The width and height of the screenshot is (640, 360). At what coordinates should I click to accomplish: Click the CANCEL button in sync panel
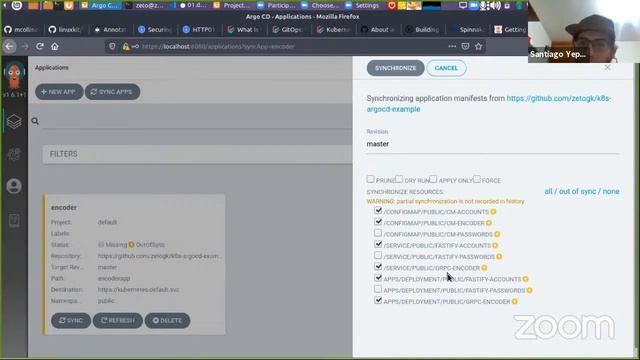tap(446, 68)
